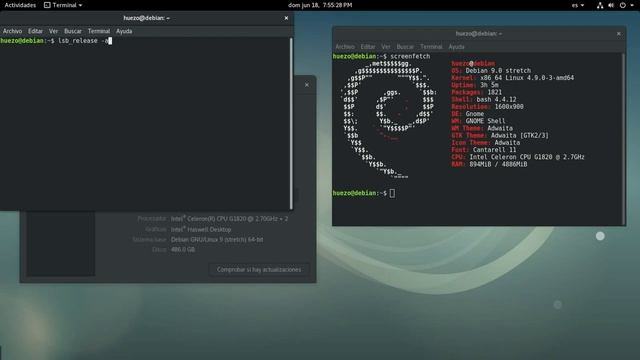Open Actividades overview in top bar
Screen dimensions: 640x360
[x=20, y=5]
